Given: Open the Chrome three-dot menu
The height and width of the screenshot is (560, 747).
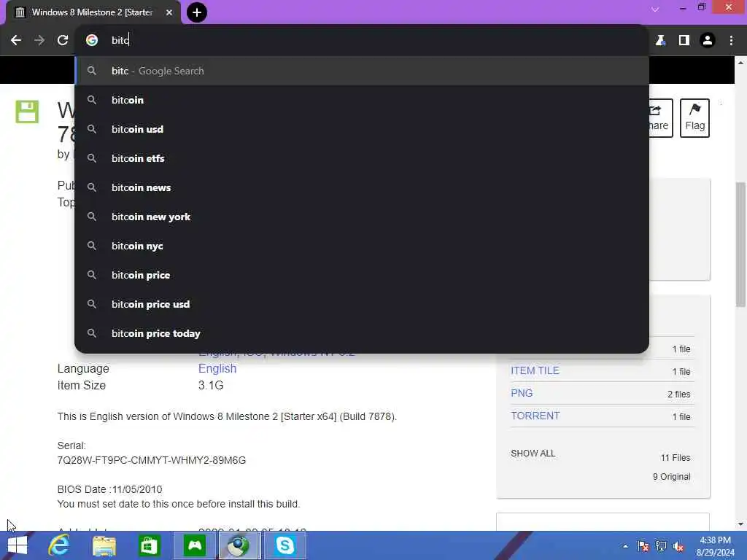Looking at the screenshot, I should coord(731,41).
